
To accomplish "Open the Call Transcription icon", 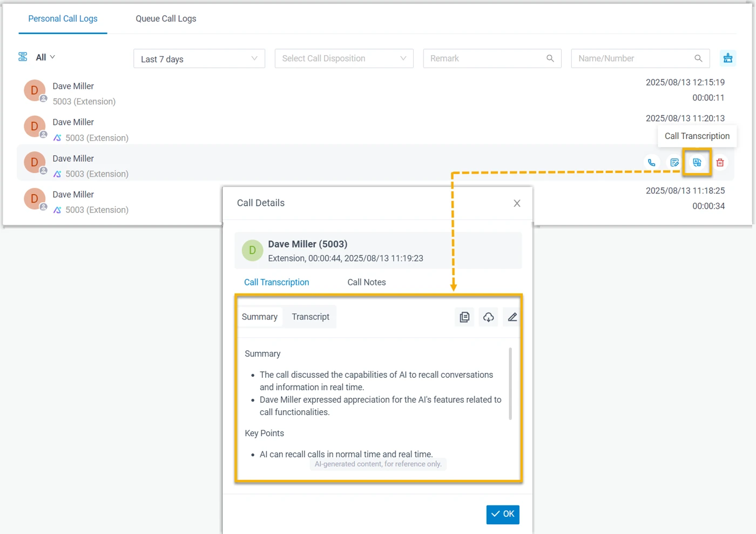I will click(697, 162).
